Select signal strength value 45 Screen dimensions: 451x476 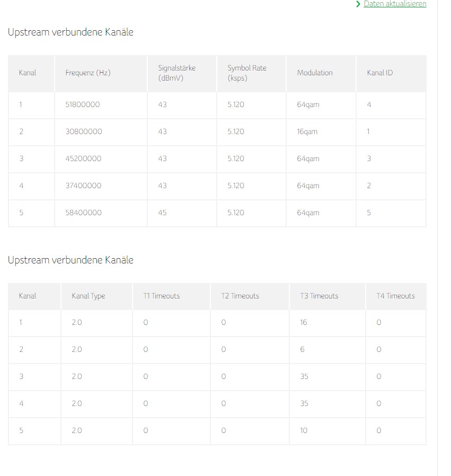162,213
